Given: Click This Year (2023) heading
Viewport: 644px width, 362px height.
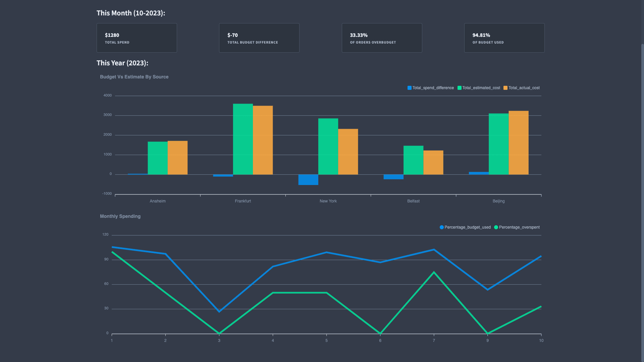Looking at the screenshot, I should pos(122,63).
